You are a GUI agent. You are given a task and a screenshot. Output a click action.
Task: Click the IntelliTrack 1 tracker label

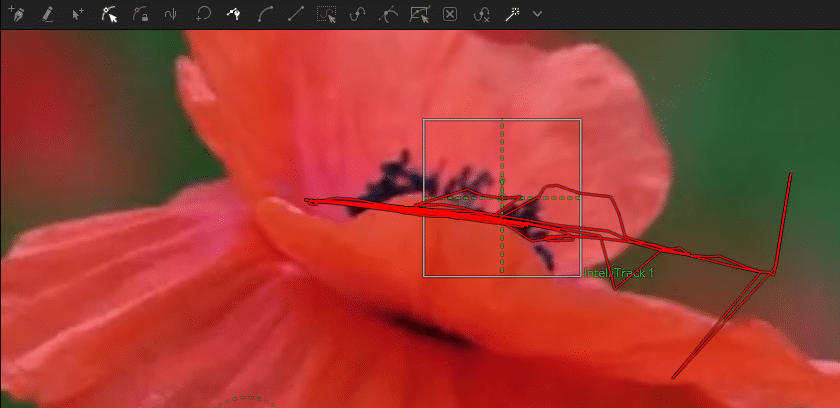point(619,272)
